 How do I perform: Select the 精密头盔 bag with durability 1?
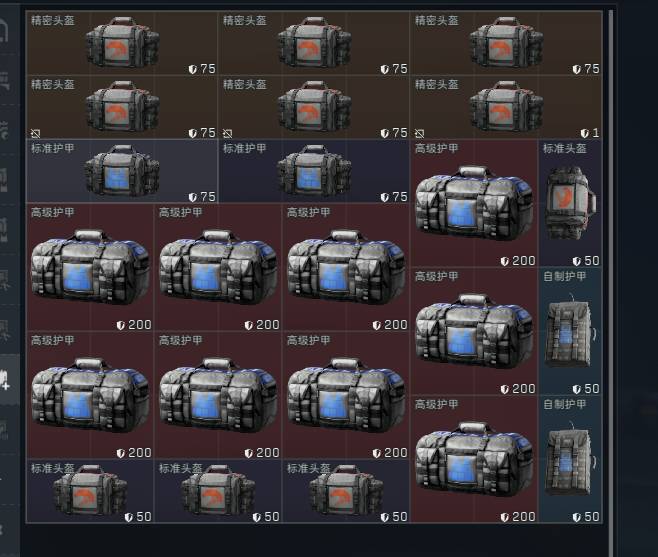(506, 107)
